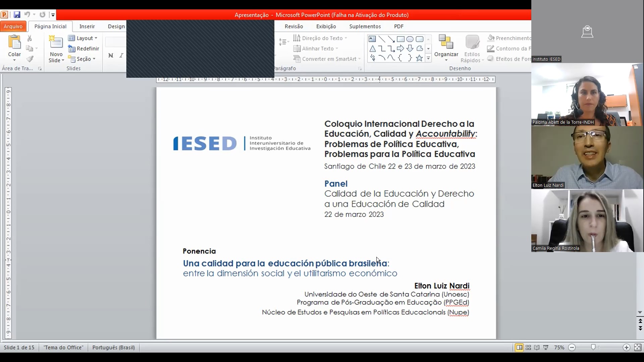Click the zoom in plus button
Screen dimensions: 644x362
[x=626, y=348]
